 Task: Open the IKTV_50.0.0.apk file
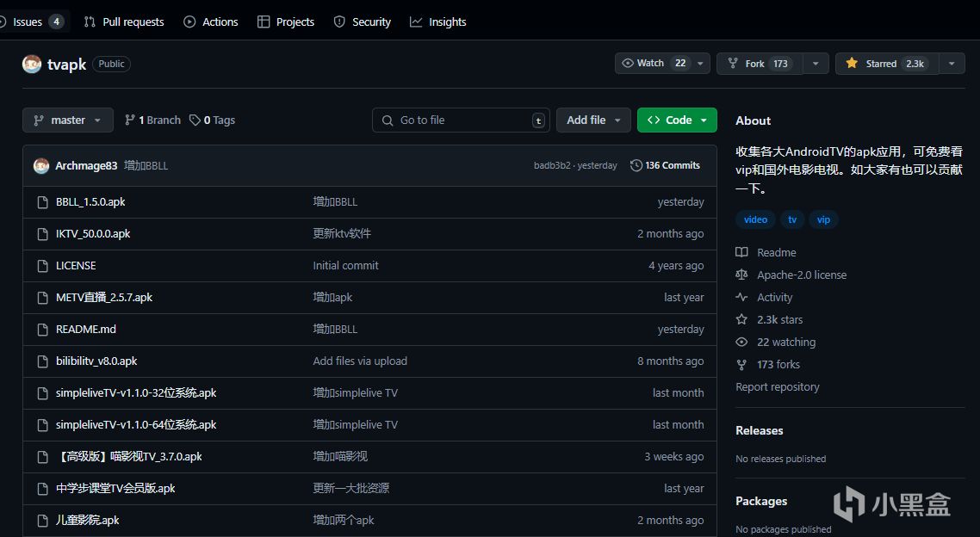[93, 233]
